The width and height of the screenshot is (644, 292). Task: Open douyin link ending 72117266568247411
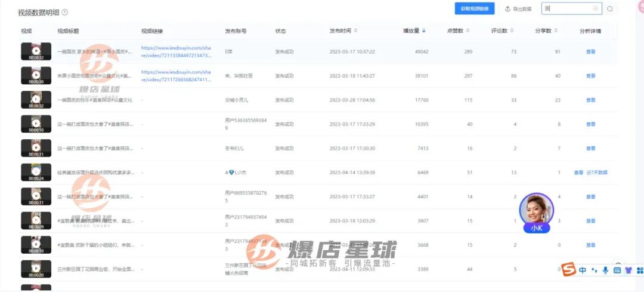176,76
